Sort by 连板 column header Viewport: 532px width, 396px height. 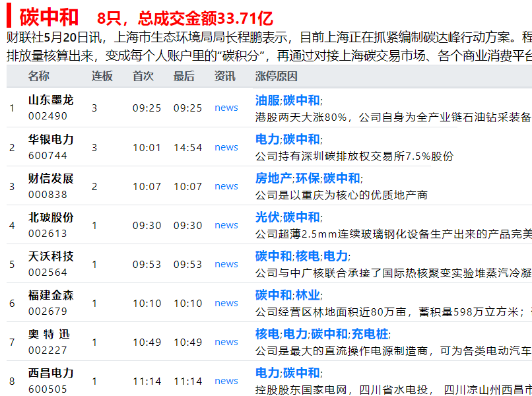tap(102, 77)
